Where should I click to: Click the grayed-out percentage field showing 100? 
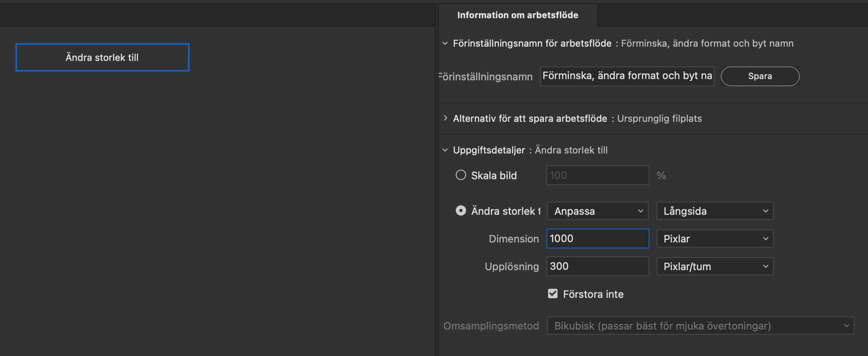597,175
